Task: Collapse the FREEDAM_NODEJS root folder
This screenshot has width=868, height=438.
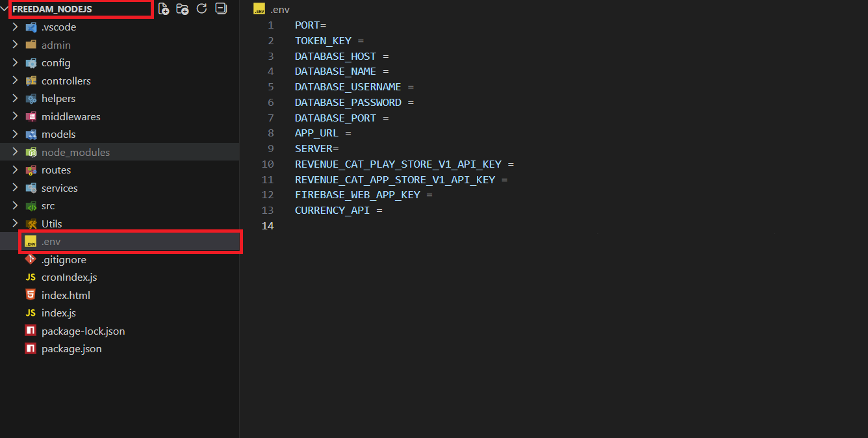Action: (5, 9)
